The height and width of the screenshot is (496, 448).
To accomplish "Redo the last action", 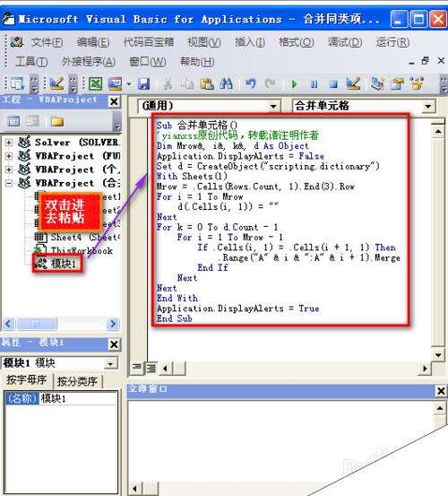I will coord(270,83).
